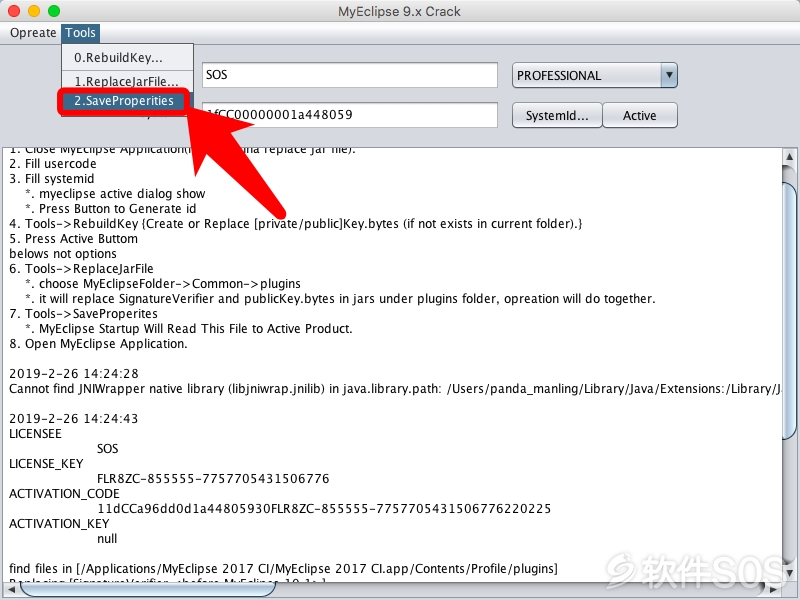This screenshot has height=600, width=800.
Task: Click the text "belows not options"
Action: pyautogui.click(x=63, y=254)
